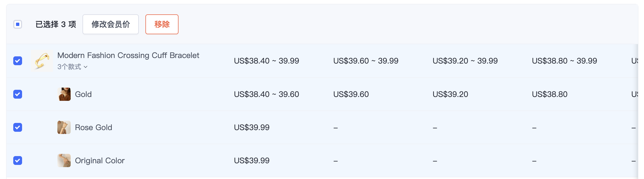Click the Rose Gold variant thumbnail

pos(64,127)
